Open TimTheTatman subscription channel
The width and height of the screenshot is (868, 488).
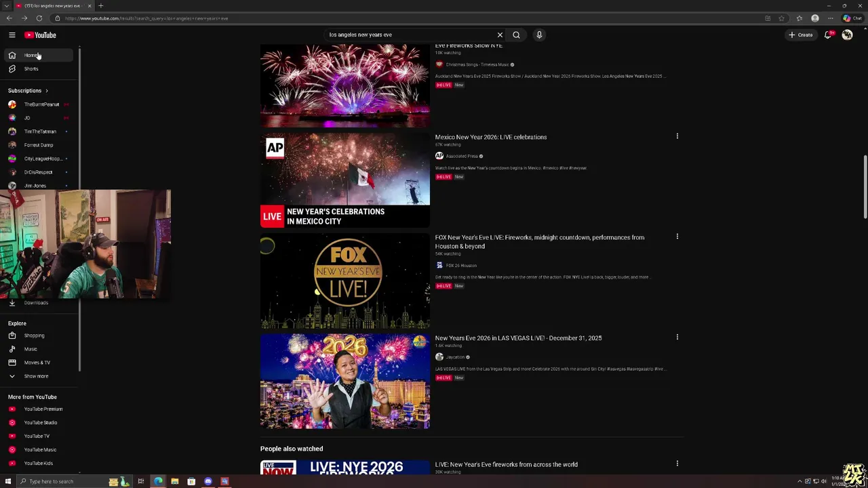click(39, 131)
